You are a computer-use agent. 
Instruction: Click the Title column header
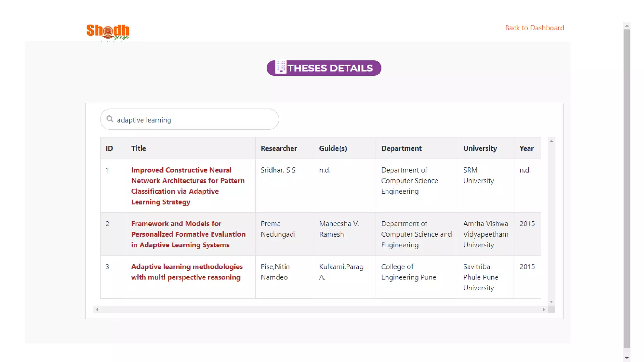[139, 148]
